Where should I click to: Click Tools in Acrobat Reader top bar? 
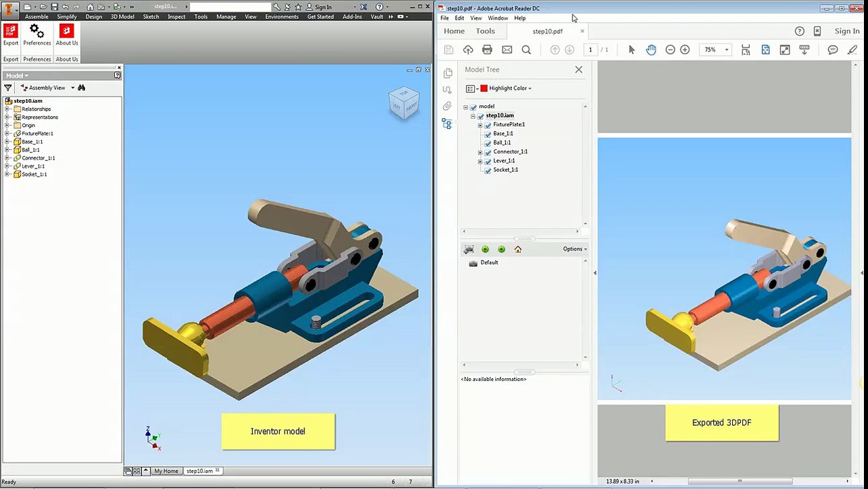click(486, 31)
